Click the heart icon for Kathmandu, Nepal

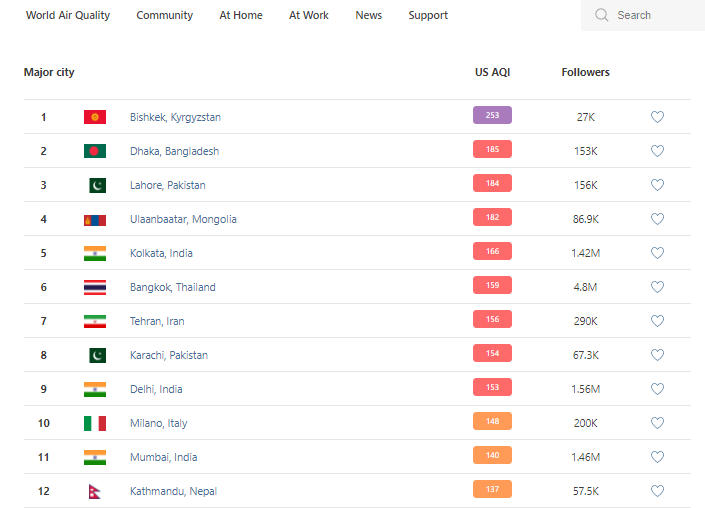657,491
